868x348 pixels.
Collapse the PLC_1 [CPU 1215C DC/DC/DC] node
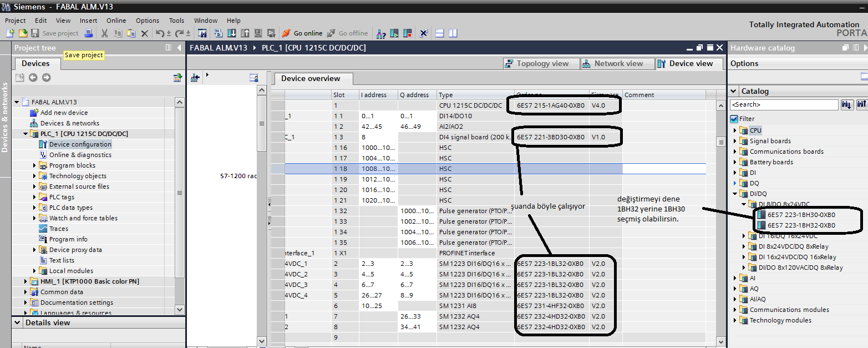coord(25,134)
